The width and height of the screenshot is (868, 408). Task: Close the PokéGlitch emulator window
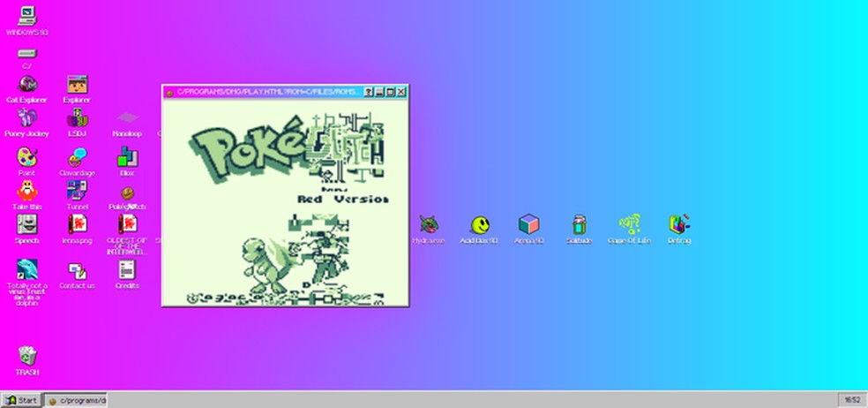pos(401,92)
